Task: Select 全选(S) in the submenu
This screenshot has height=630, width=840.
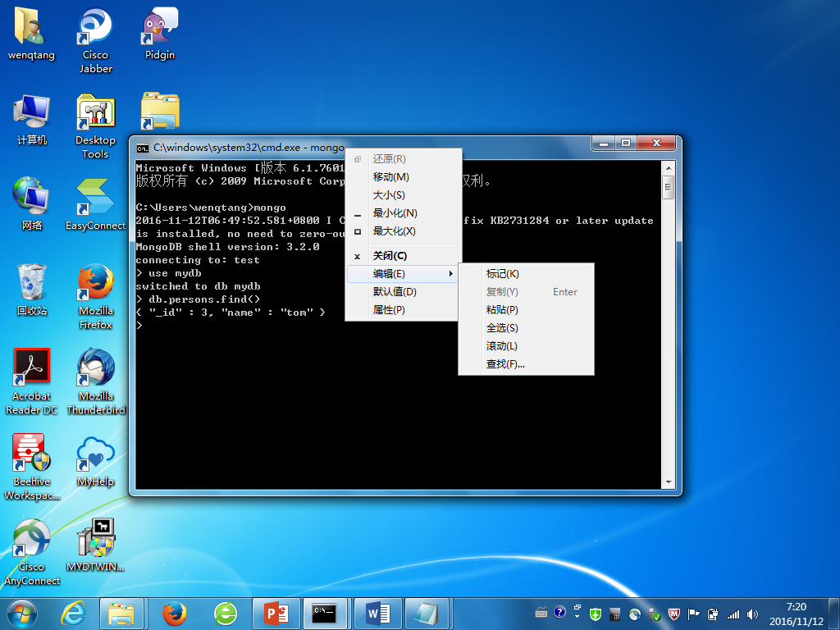Action: 502,328
